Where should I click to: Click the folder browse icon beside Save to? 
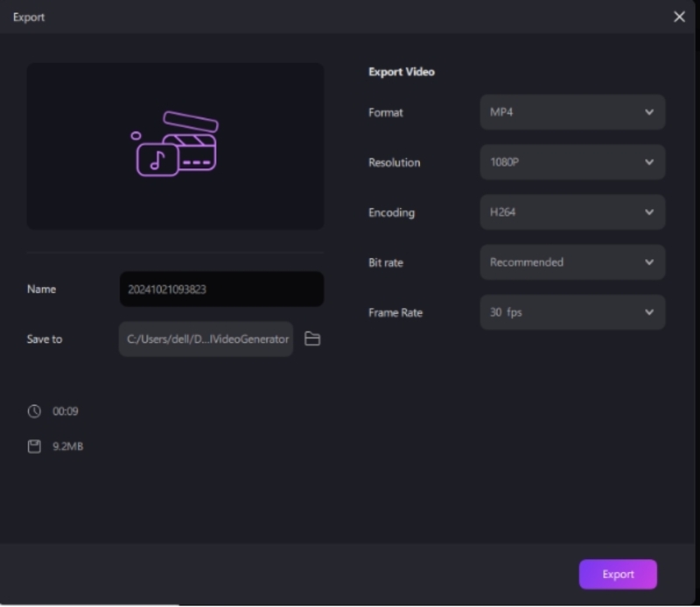point(312,339)
